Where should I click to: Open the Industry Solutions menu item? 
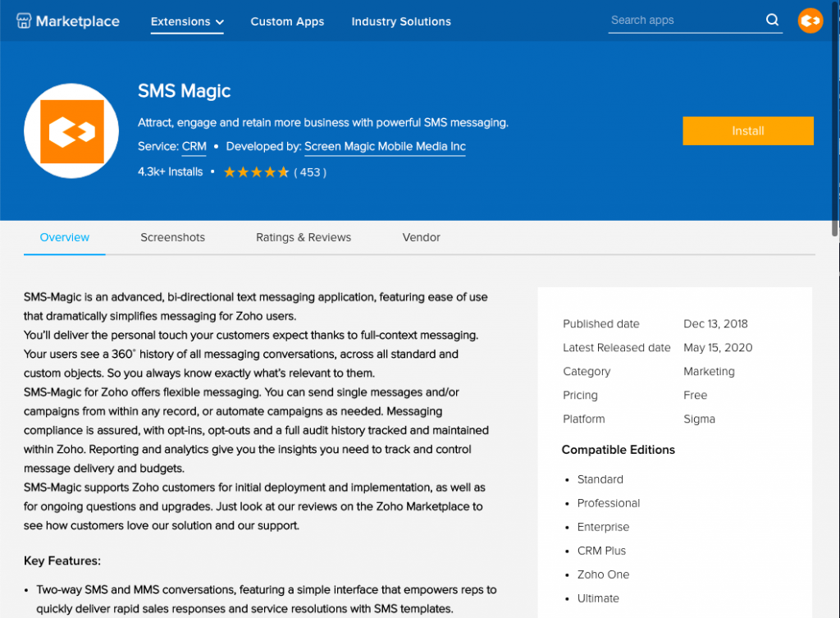click(401, 21)
